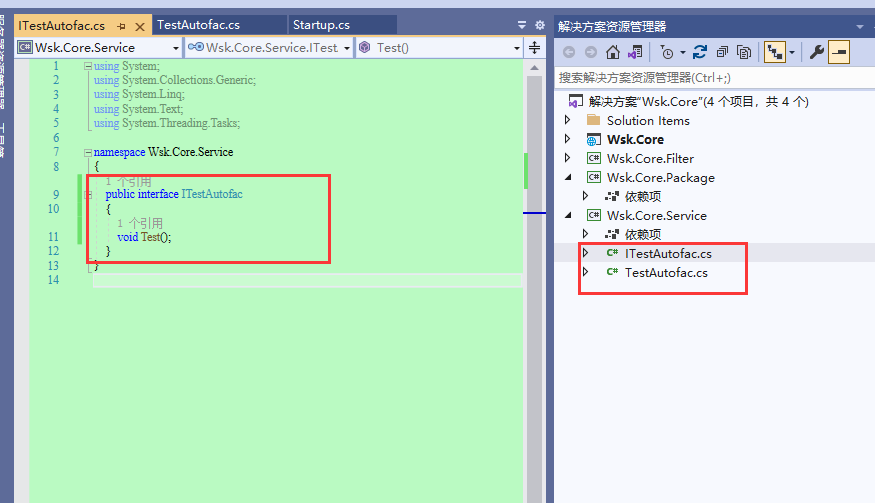Expand the ITestAutofac.cs file node
Screen dimensions: 875x503
pyautogui.click(x=585, y=253)
